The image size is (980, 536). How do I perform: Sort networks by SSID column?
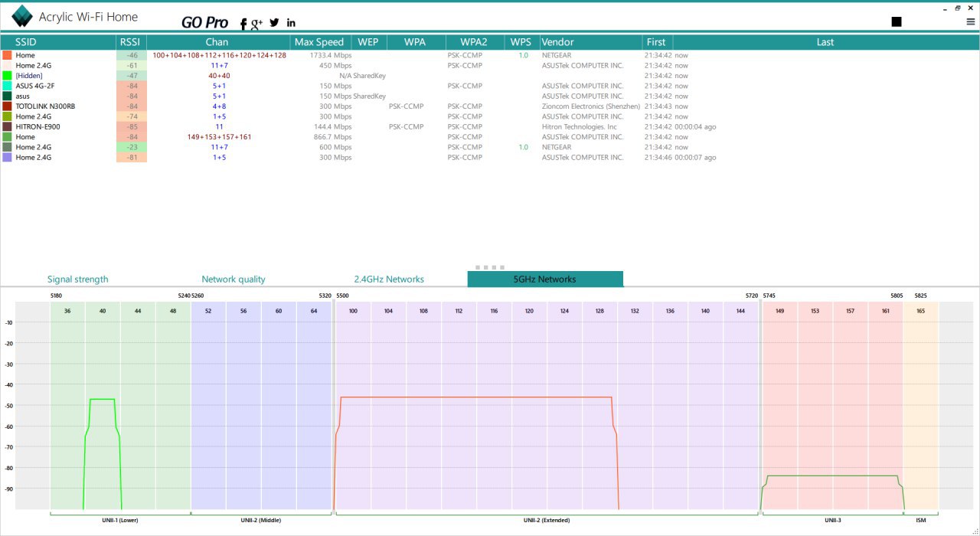[58, 42]
